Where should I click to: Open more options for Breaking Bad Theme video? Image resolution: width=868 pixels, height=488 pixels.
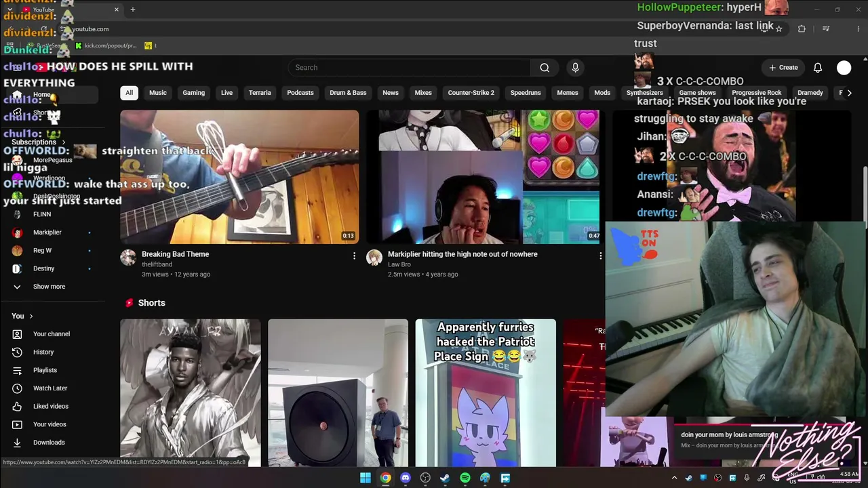coord(354,256)
